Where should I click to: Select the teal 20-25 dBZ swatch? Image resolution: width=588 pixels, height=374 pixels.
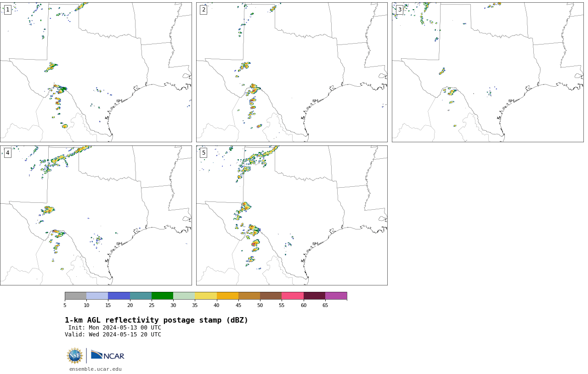(141, 296)
